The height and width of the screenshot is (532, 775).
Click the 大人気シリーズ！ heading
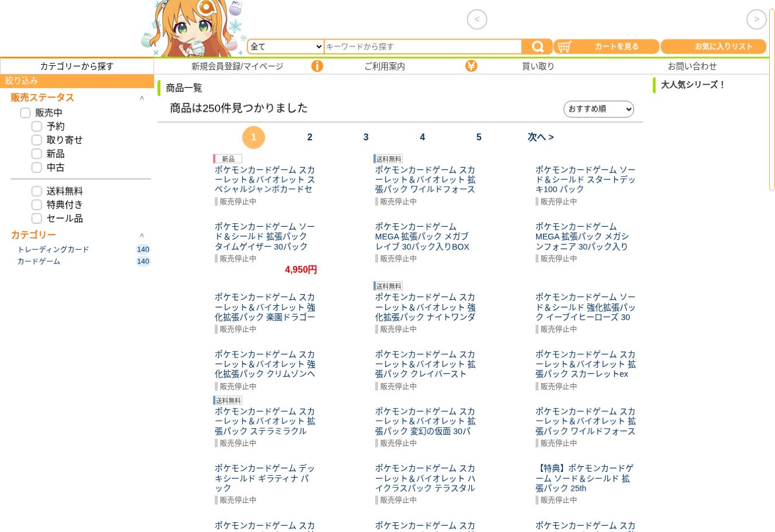[693, 85]
